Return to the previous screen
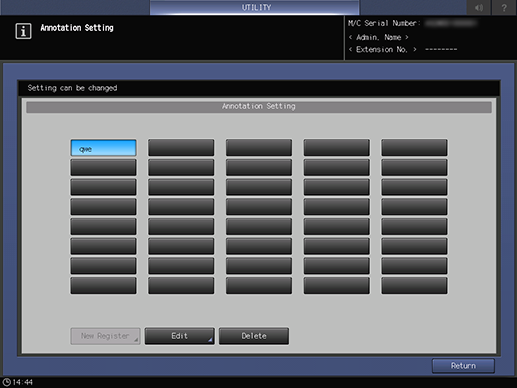517x388 pixels. 463,366
